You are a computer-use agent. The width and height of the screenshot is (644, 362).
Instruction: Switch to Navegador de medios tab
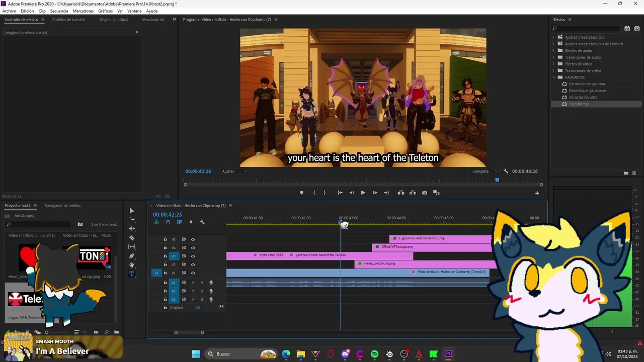tap(62, 206)
